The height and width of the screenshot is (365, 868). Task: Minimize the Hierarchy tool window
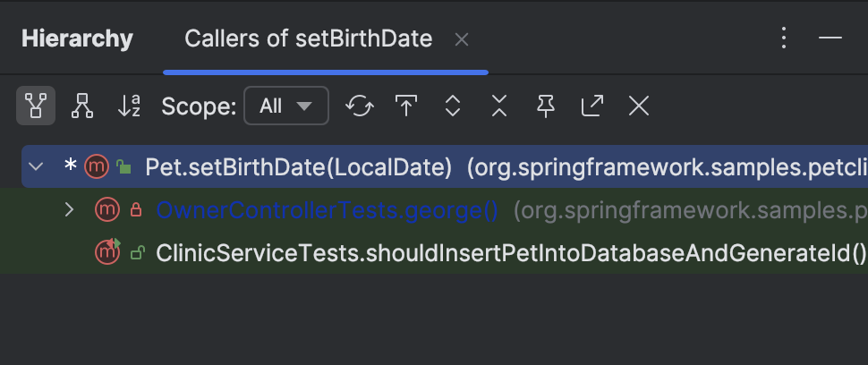point(830,38)
